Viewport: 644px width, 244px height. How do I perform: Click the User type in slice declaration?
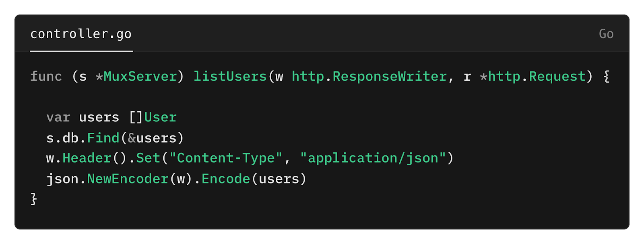160,117
